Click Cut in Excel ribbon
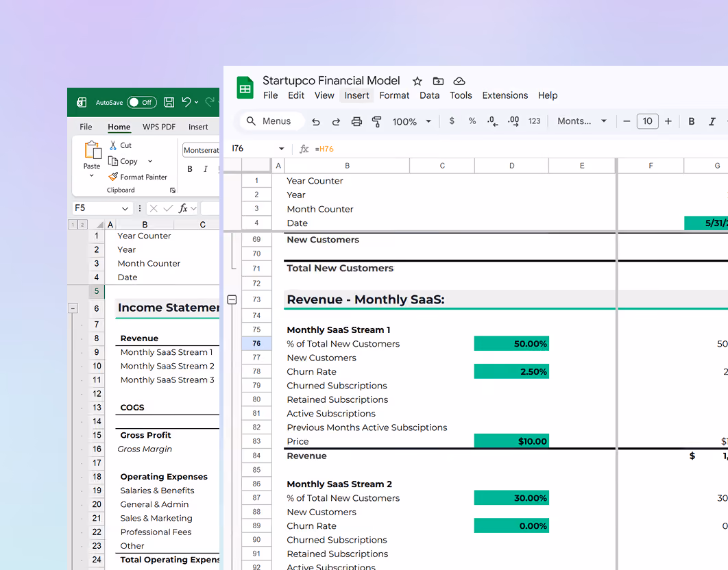 click(x=120, y=145)
